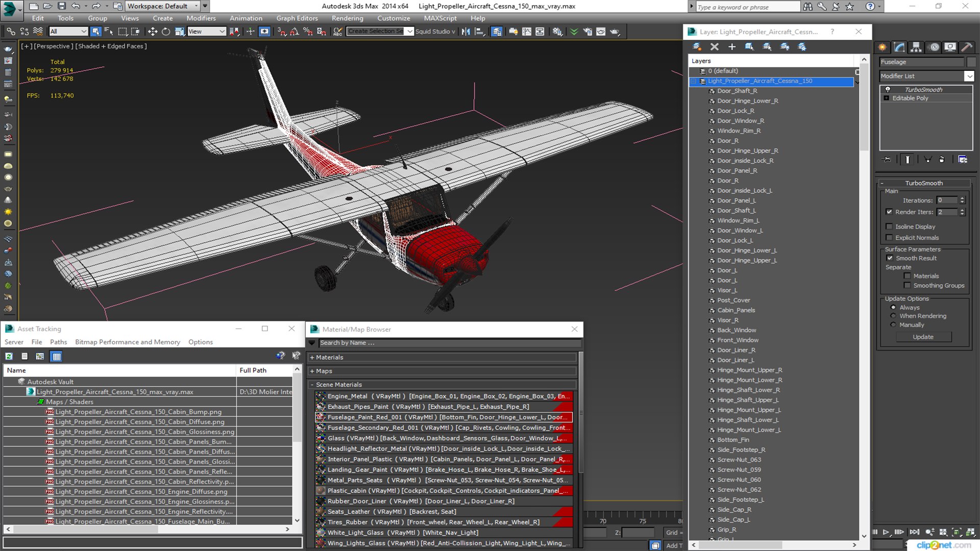Toggle Smooth Result checkbox
This screenshot has height=551, width=980.
pos(890,258)
